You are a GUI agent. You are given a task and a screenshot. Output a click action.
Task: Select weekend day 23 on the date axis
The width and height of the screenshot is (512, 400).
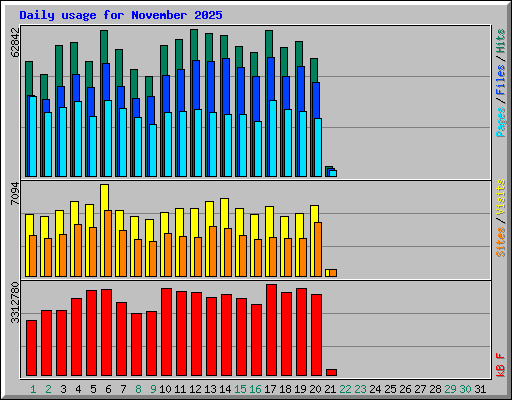click(360, 389)
